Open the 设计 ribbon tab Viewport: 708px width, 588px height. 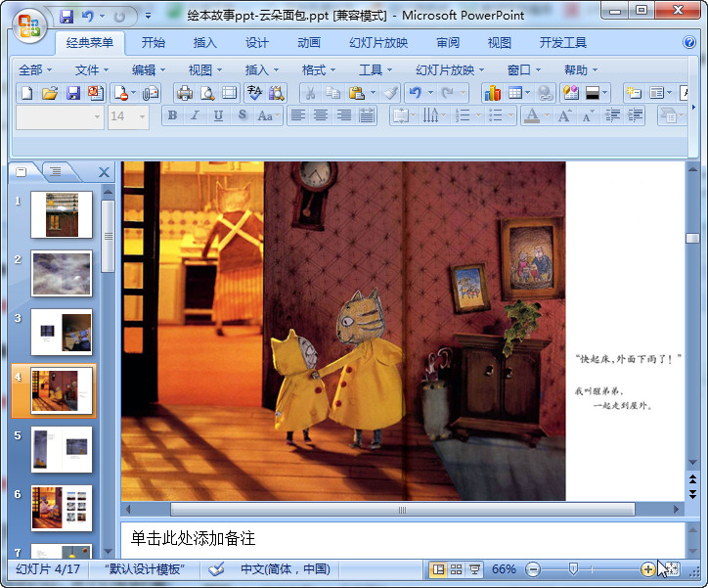257,42
